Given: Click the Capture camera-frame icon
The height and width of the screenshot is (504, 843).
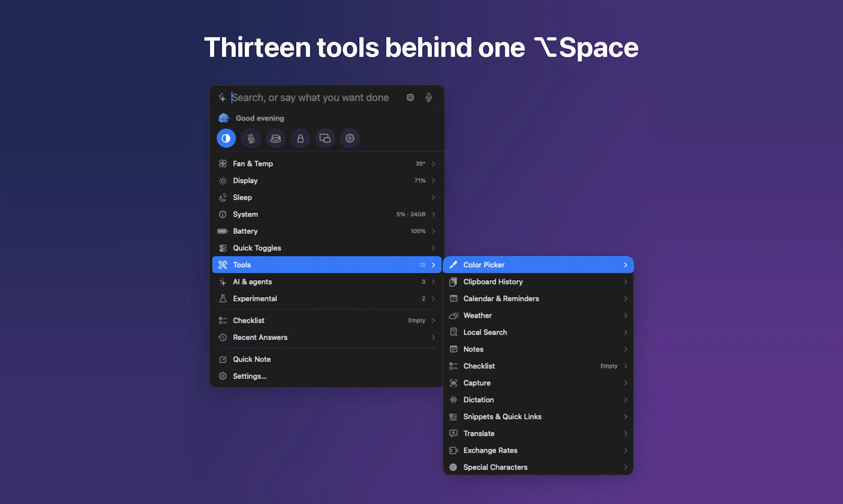Looking at the screenshot, I should 453,383.
